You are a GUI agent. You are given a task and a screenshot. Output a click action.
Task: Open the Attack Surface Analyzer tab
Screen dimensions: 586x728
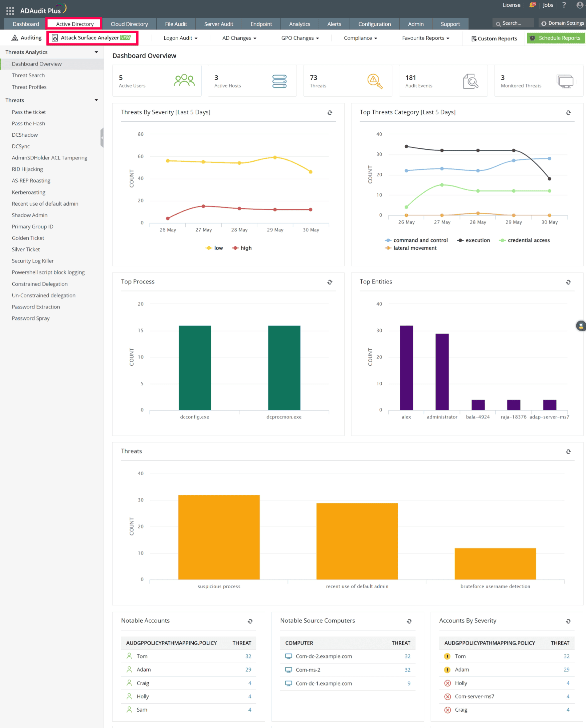point(92,38)
